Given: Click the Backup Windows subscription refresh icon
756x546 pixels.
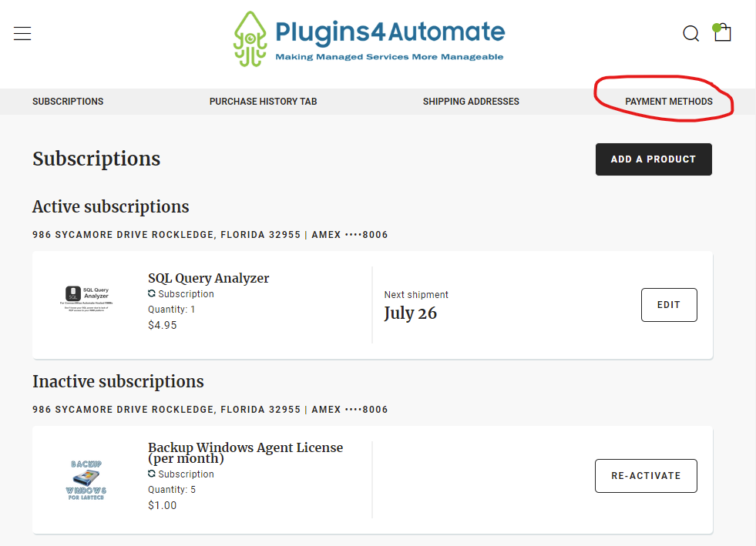Looking at the screenshot, I should (151, 474).
